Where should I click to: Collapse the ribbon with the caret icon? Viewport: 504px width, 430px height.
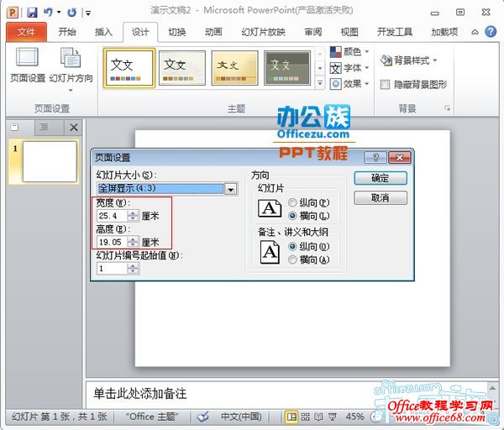point(475,32)
